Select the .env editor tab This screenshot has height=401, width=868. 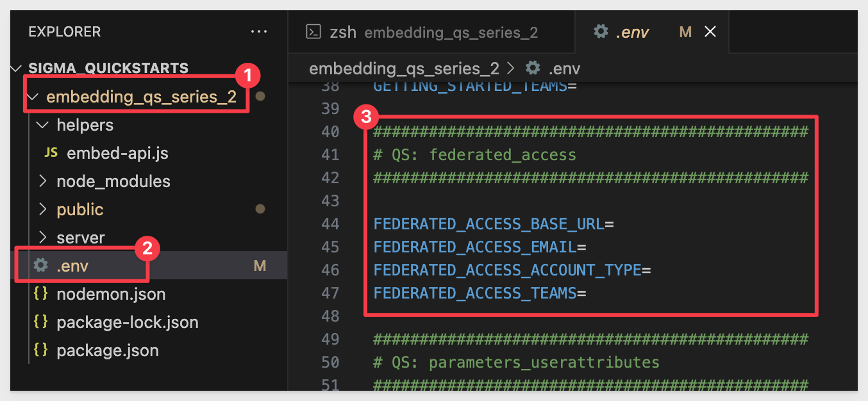[x=652, y=32]
